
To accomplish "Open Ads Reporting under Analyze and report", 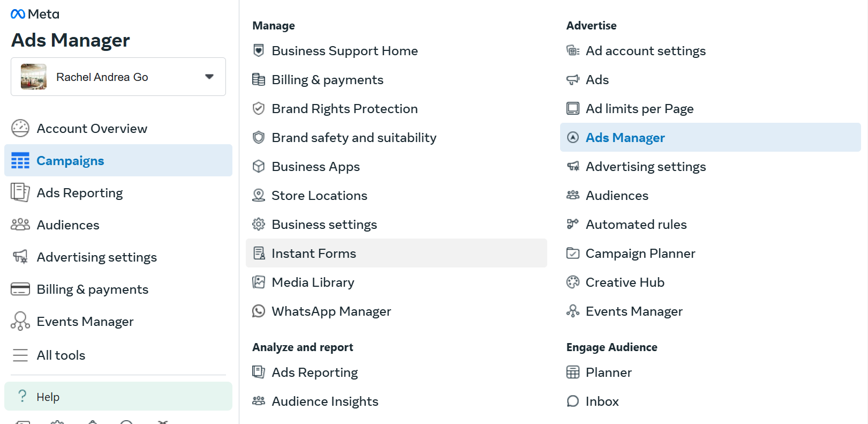I will click(x=396, y=373).
